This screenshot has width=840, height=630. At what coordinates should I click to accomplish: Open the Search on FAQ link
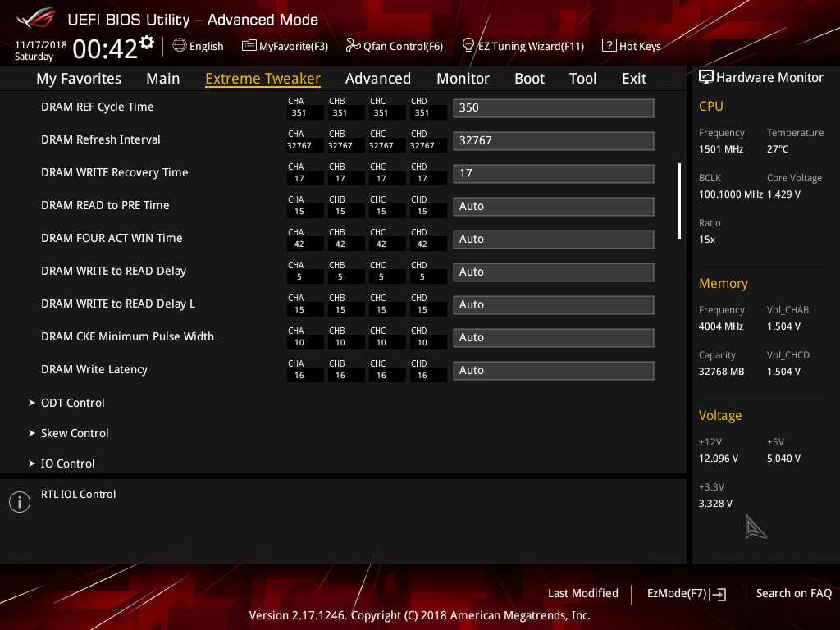(793, 593)
